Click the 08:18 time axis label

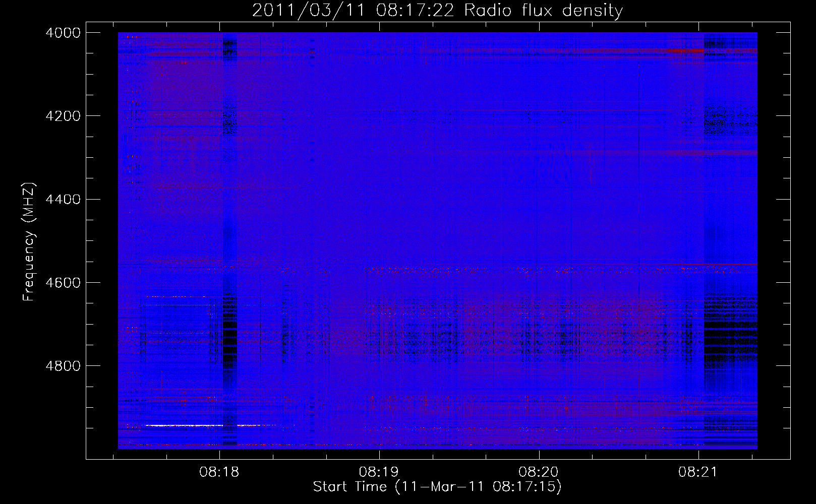(x=219, y=472)
